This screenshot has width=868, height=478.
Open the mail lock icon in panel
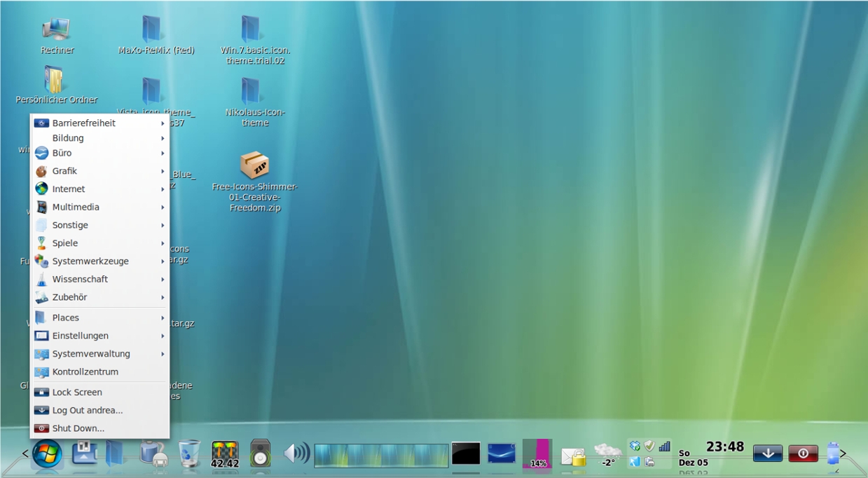(573, 457)
